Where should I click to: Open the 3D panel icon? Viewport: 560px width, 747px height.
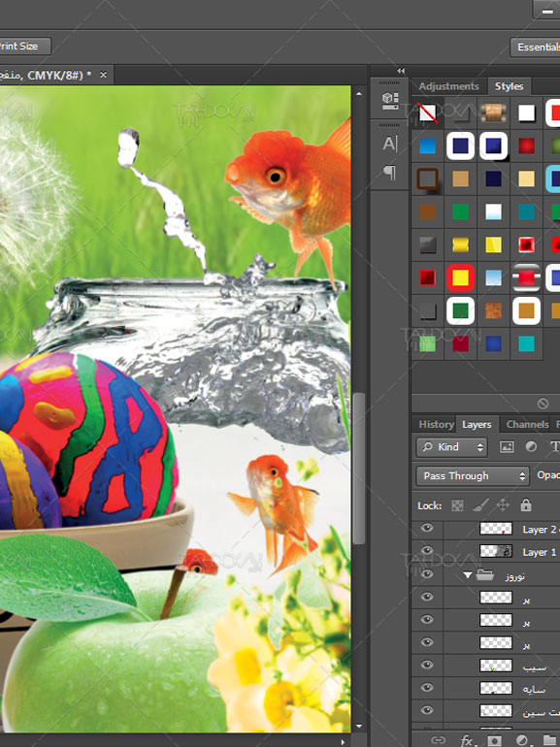390,101
